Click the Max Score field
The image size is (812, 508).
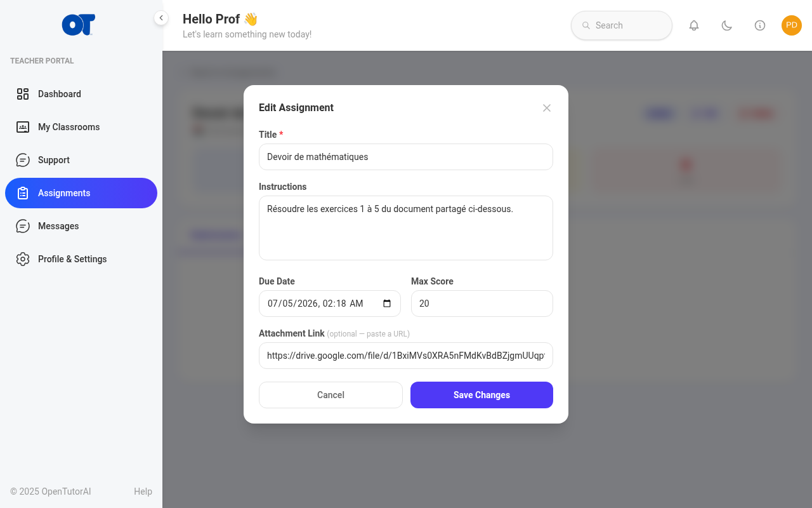[482, 304]
